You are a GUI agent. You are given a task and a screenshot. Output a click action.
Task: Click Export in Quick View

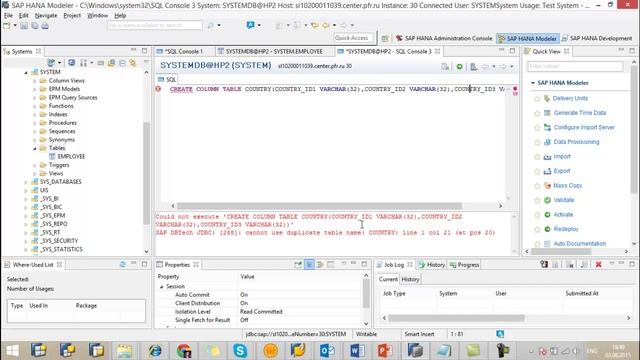(562, 171)
